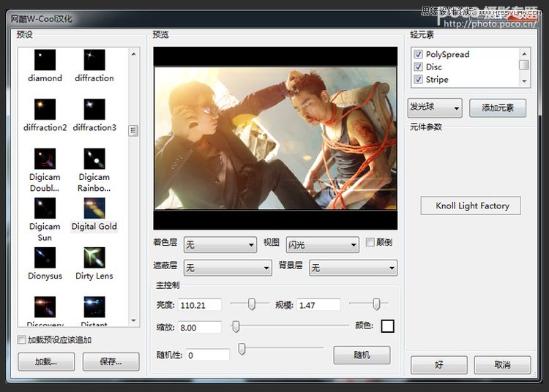
Task: Confirm with the 好 button
Action: (x=438, y=365)
